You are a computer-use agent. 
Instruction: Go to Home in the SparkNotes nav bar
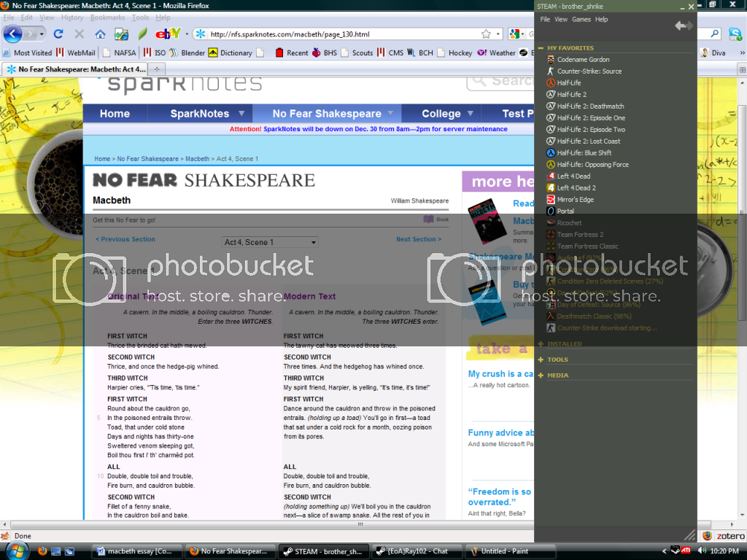[x=115, y=113]
